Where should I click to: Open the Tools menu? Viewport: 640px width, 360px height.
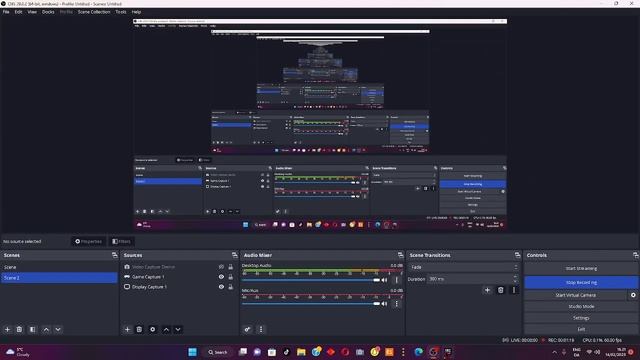click(121, 12)
